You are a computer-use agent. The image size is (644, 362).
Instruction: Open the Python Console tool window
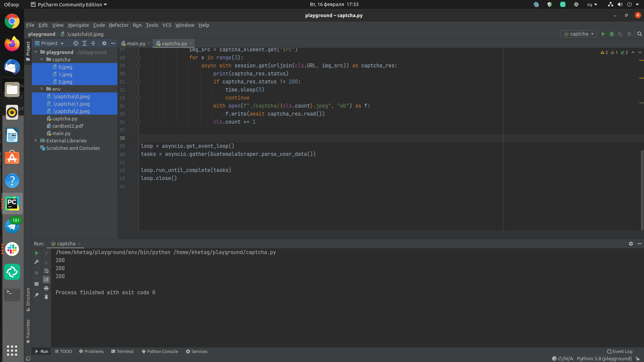(x=160, y=351)
